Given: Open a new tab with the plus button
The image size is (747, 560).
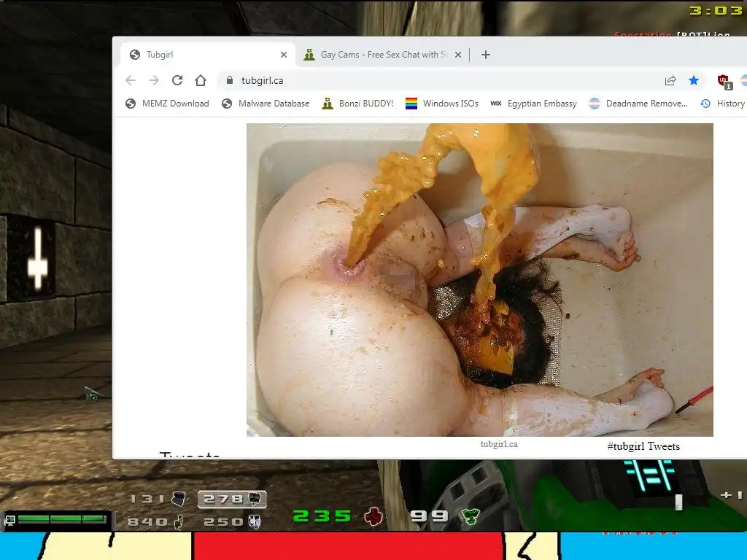Looking at the screenshot, I should click(x=485, y=55).
